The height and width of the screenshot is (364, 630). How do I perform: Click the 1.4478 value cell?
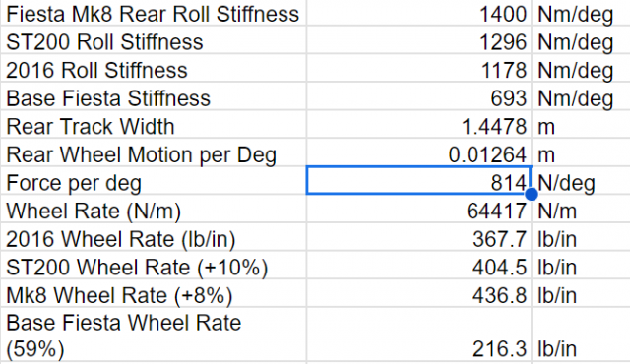(419, 126)
